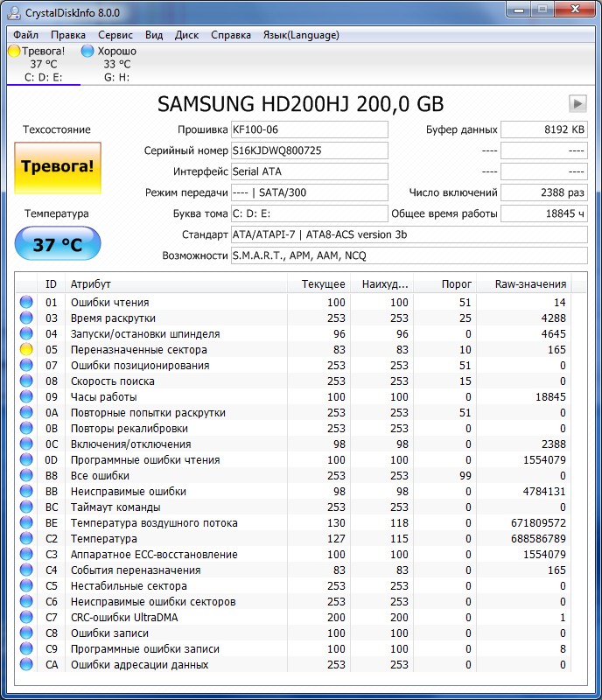The width and height of the screenshot is (602, 700).
Task: Click status orb for Повторы рекалибровки
Action: point(26,428)
